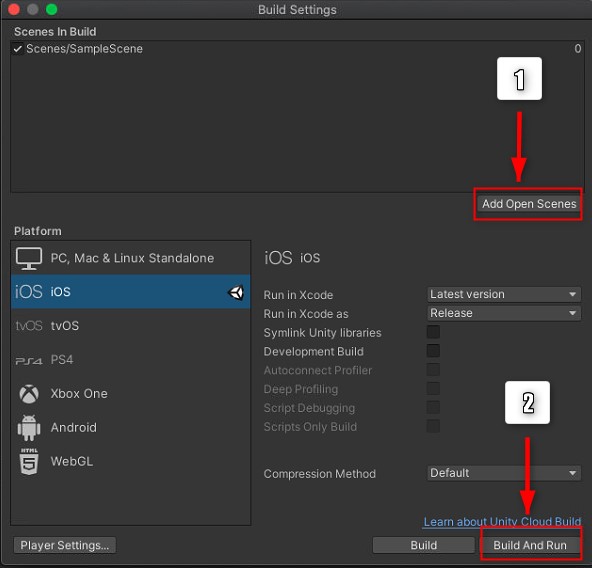Image resolution: width=592 pixels, height=568 pixels.
Task: Click the Development Build label
Action: (313, 352)
